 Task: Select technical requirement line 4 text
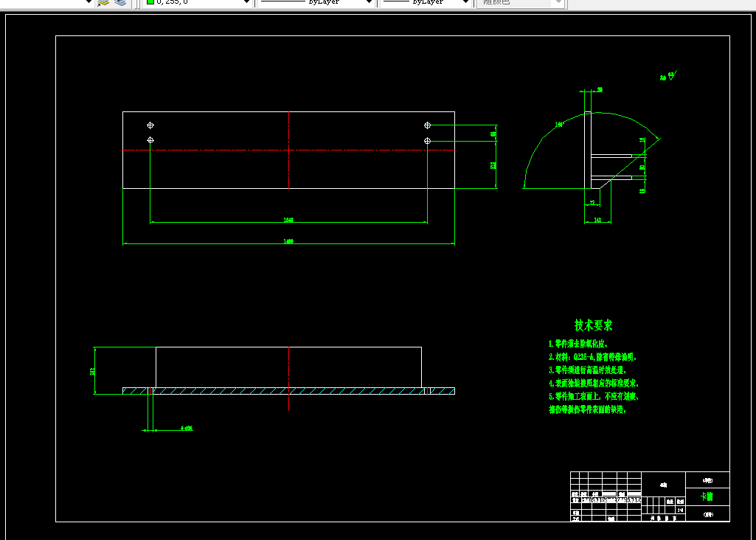[594, 384]
